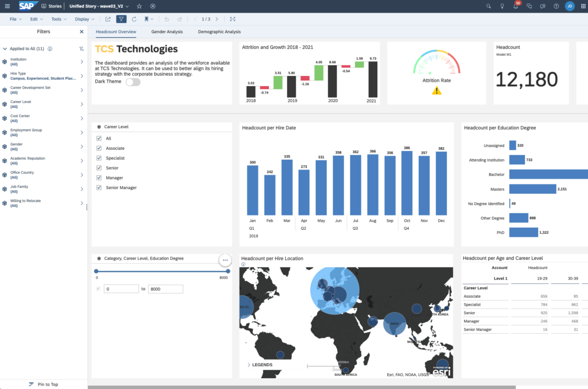Open the help question mark icon
Image resolution: width=588 pixels, height=389 pixels.
556,6
